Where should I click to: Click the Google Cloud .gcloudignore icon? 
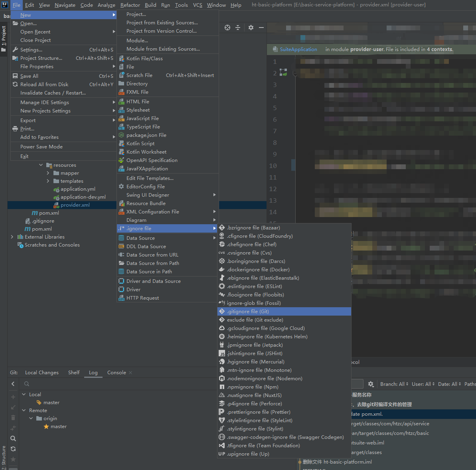(222, 328)
